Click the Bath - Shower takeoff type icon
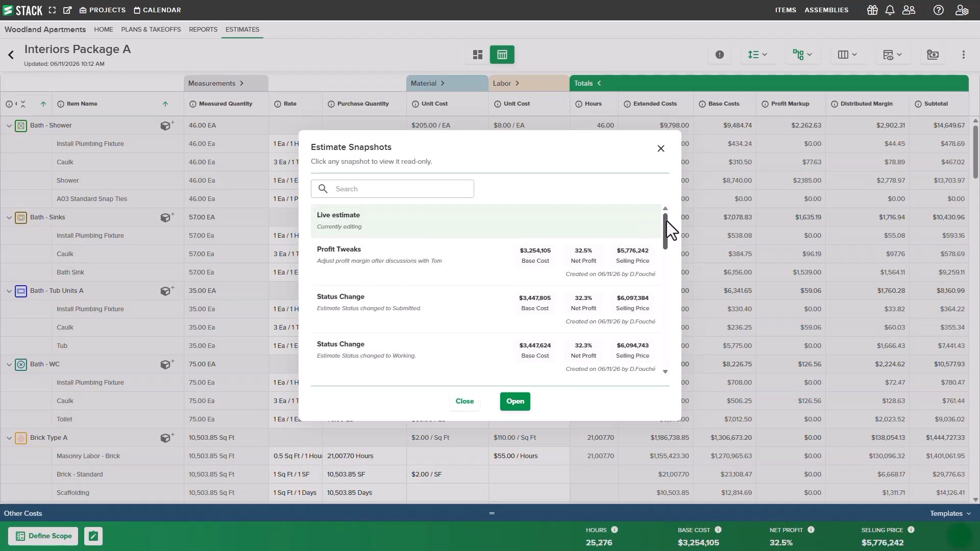This screenshot has width=980, height=551. pos(21,126)
